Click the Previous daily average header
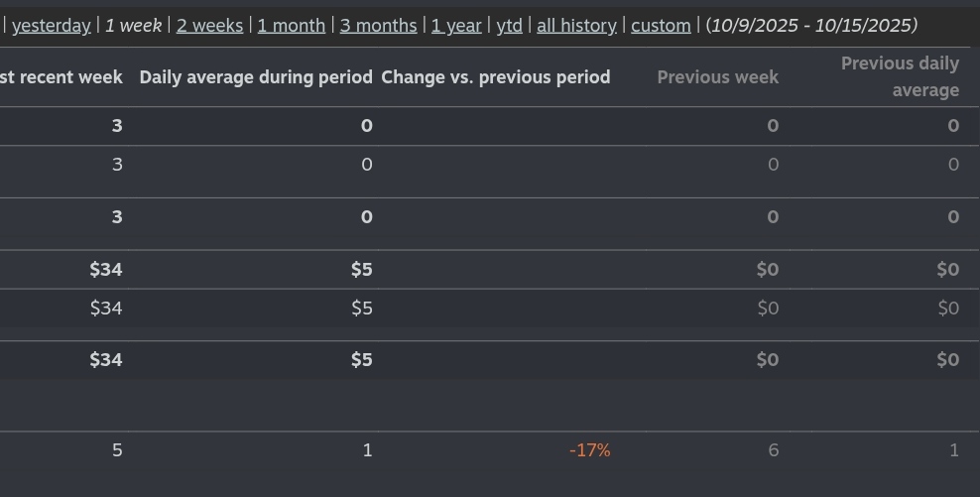 pos(900,77)
